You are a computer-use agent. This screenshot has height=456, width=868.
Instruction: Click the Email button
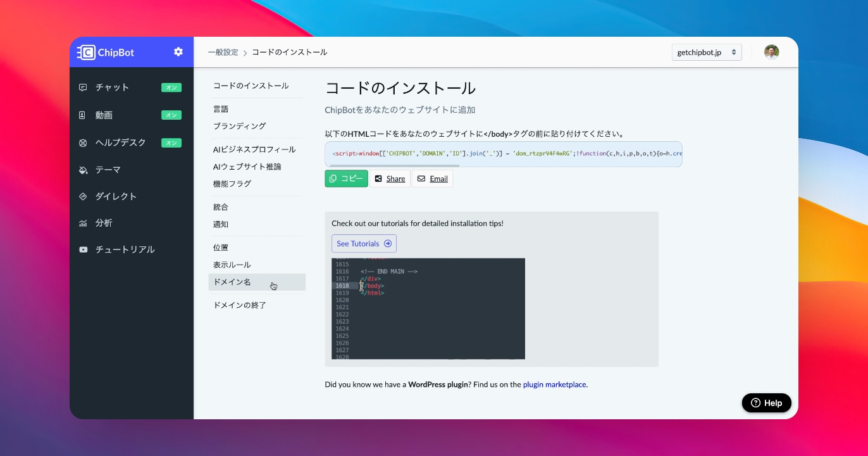pyautogui.click(x=432, y=179)
